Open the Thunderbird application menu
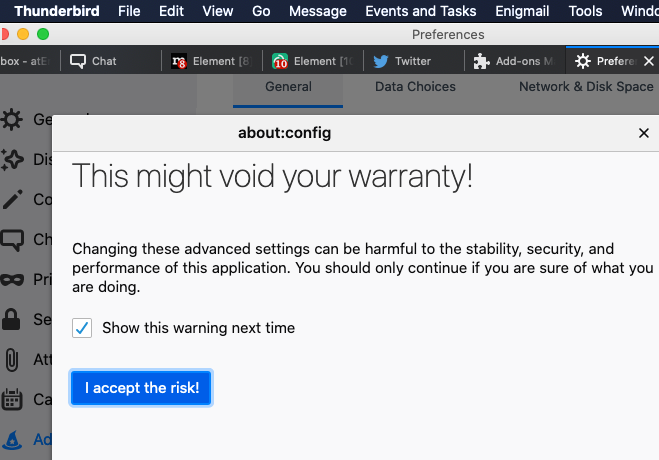Screen dimensions: 659x460 point(57,11)
